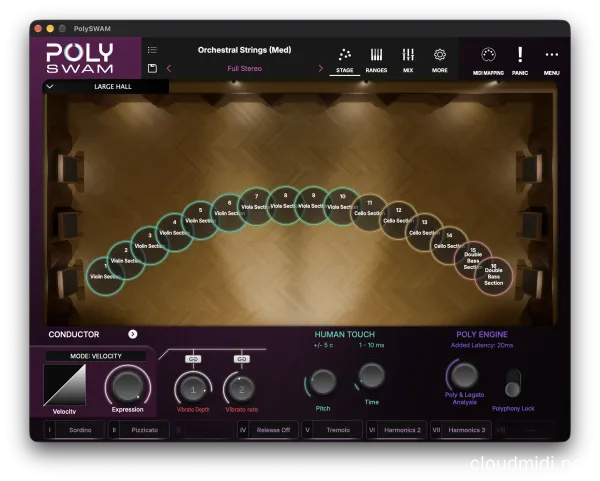Open the preset list icon

[x=152, y=50]
